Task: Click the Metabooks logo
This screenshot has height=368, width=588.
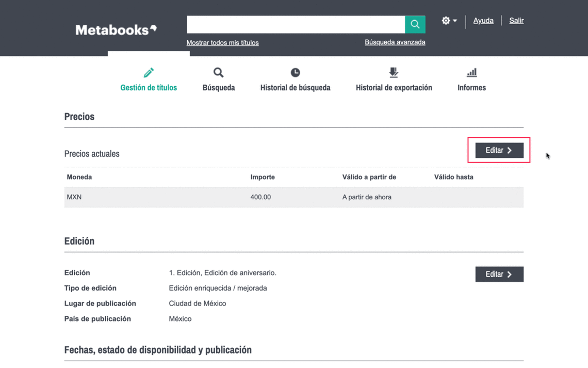Action: click(x=116, y=30)
